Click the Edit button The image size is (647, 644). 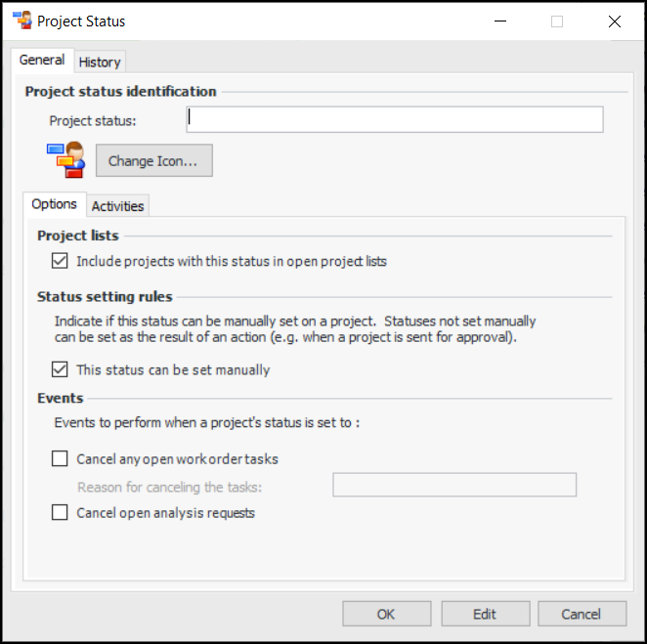[x=485, y=614]
